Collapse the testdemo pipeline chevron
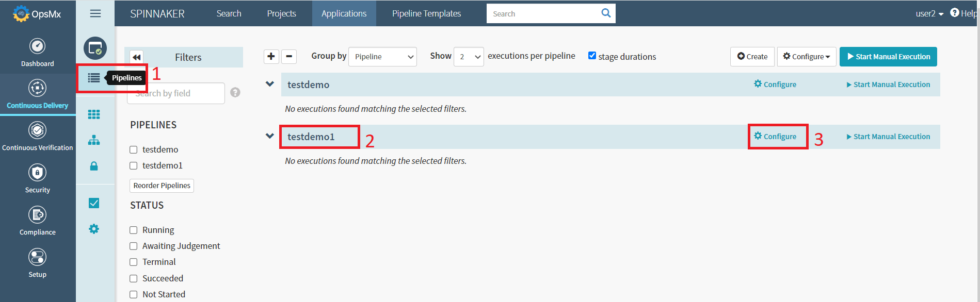This screenshot has width=980, height=302. 269,84
